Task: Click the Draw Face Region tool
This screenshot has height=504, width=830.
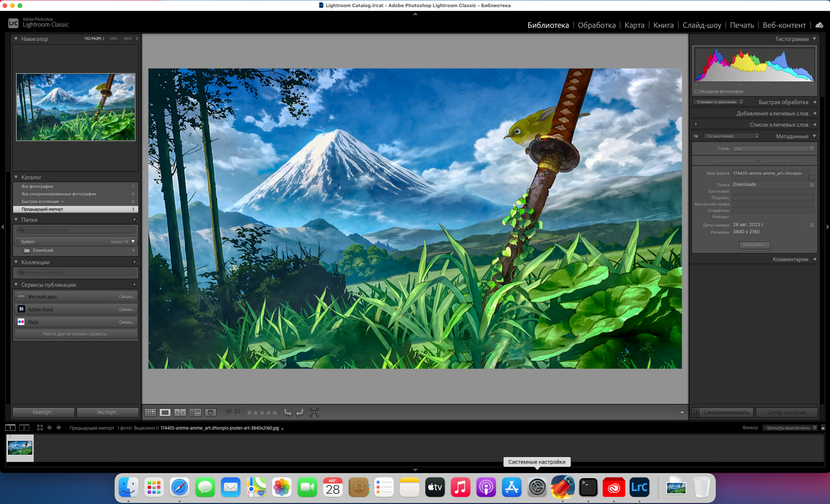Action: coord(314,413)
